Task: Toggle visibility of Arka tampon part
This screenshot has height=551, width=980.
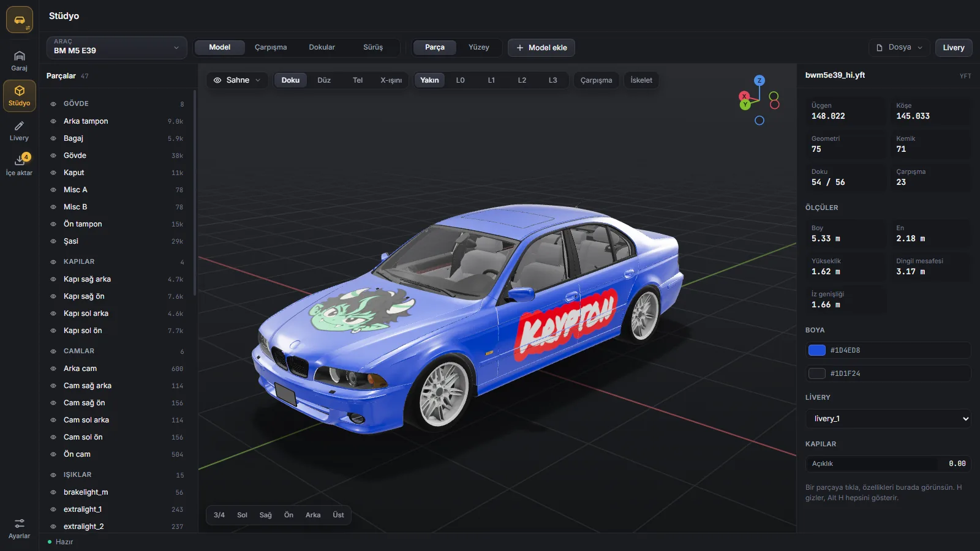Action: [x=53, y=121]
